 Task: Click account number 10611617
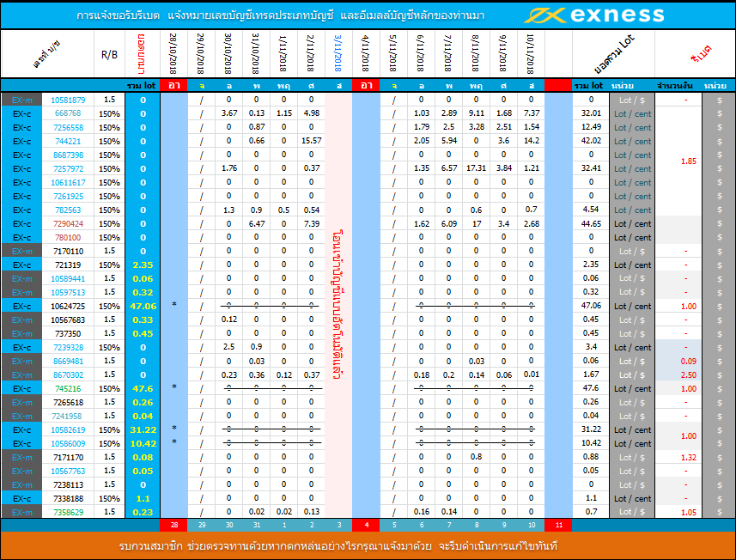[x=68, y=183]
